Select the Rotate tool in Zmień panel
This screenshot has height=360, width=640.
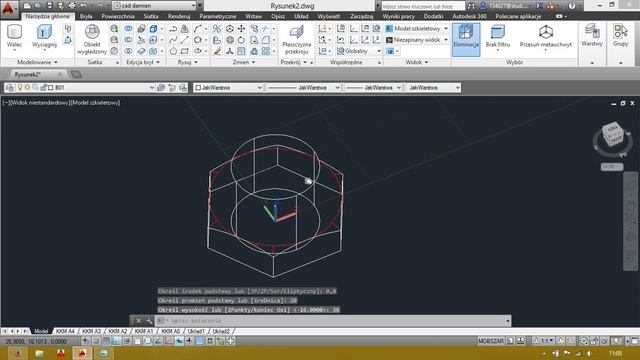tap(241, 40)
